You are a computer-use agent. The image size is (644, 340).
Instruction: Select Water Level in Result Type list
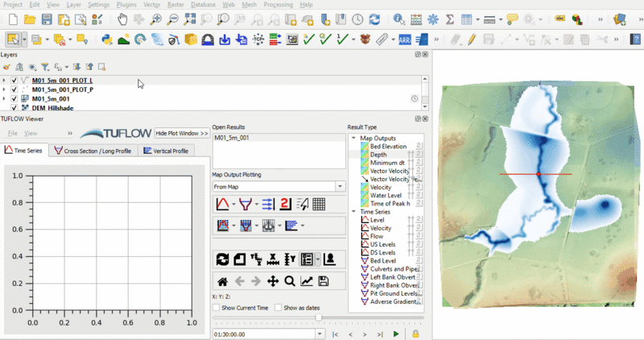(x=386, y=196)
